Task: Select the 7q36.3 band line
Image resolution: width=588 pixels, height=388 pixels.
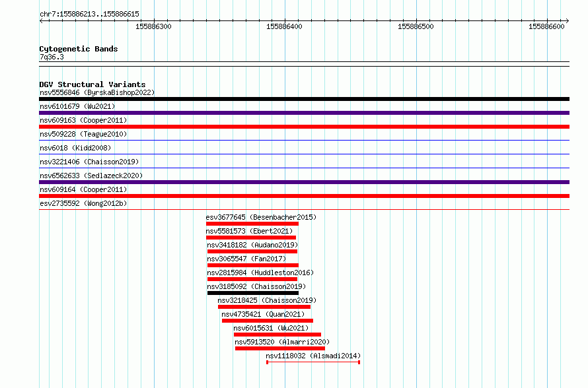Action: 304,64
